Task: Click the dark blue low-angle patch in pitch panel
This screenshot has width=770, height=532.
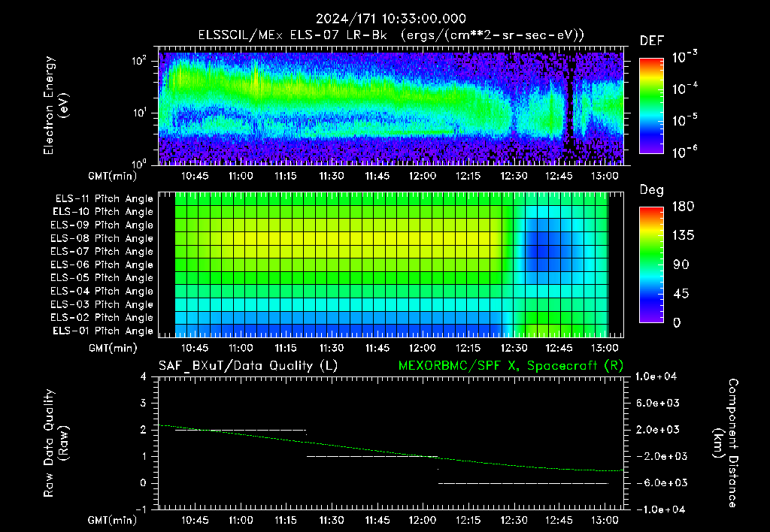Action: [543, 250]
